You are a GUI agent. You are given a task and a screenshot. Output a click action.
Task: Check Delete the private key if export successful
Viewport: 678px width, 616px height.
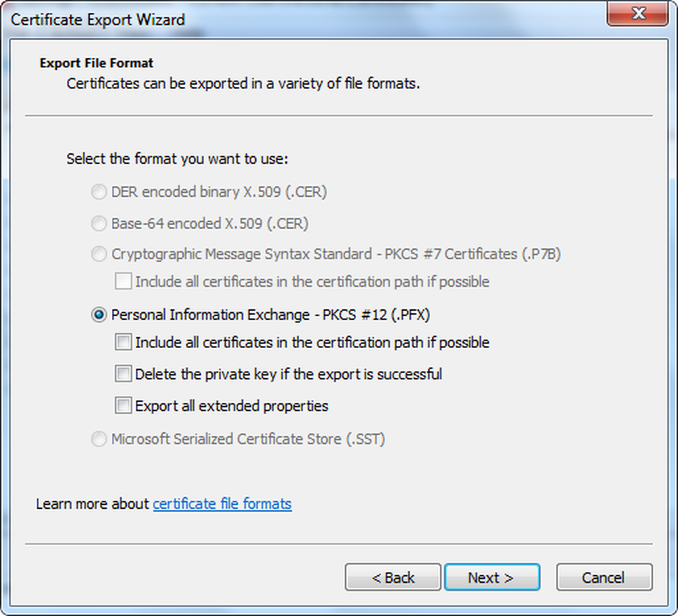[123, 374]
